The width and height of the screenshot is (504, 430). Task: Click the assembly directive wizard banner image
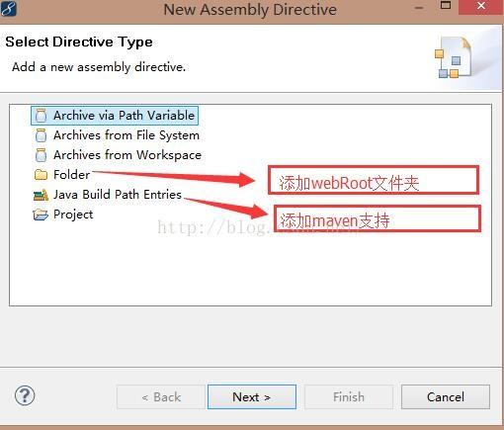(454, 57)
